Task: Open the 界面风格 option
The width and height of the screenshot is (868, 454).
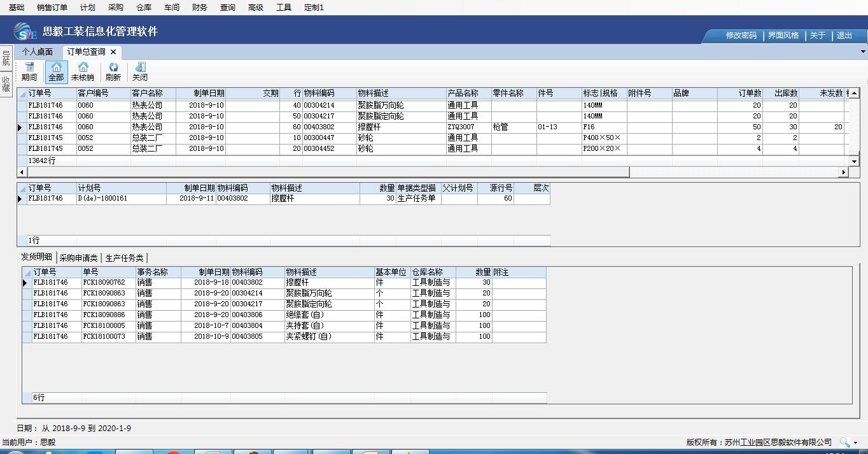Action: point(783,36)
